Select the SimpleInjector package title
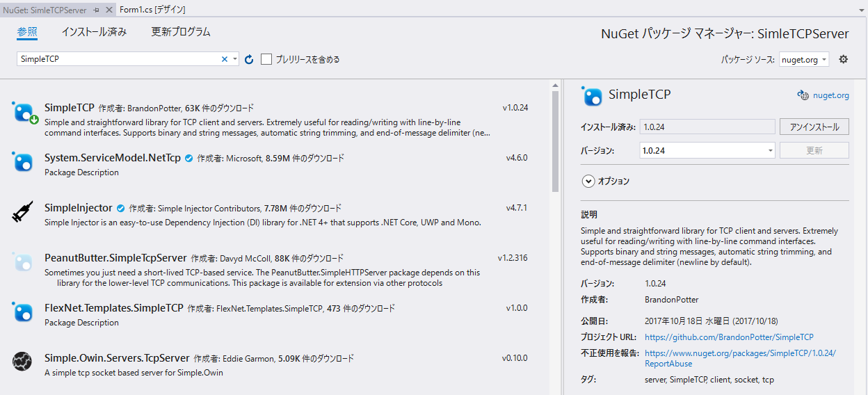Screen dimensions: 868x395 (x=78, y=208)
